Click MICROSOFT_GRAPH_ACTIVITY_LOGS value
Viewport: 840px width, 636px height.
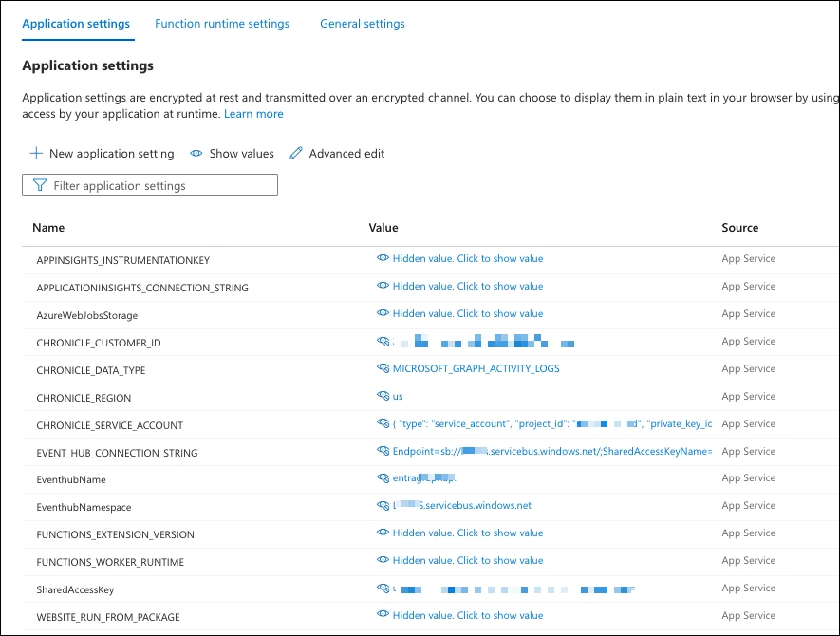click(x=476, y=368)
